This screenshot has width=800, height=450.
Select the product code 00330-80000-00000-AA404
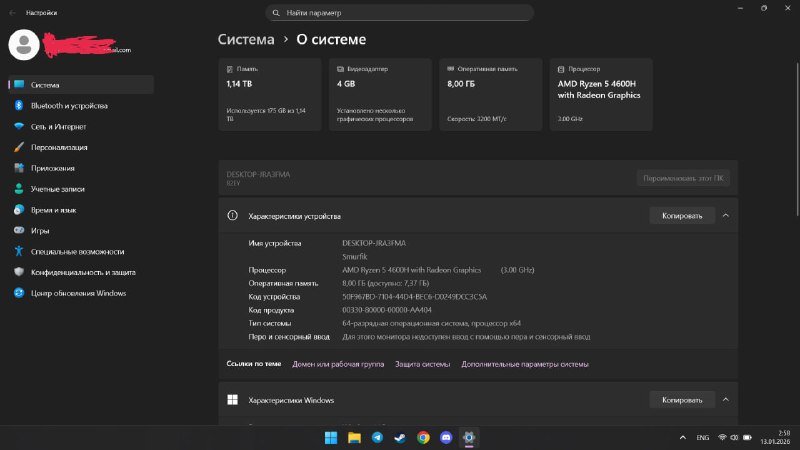click(x=387, y=310)
